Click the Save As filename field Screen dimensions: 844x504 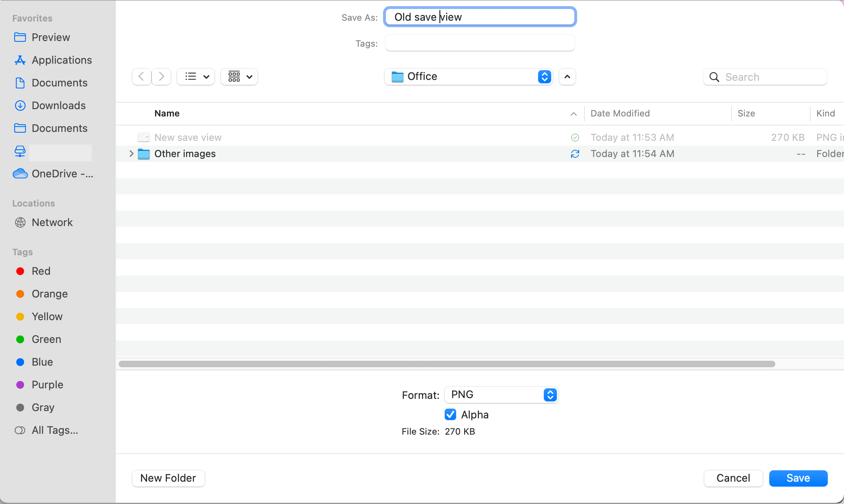point(480,17)
